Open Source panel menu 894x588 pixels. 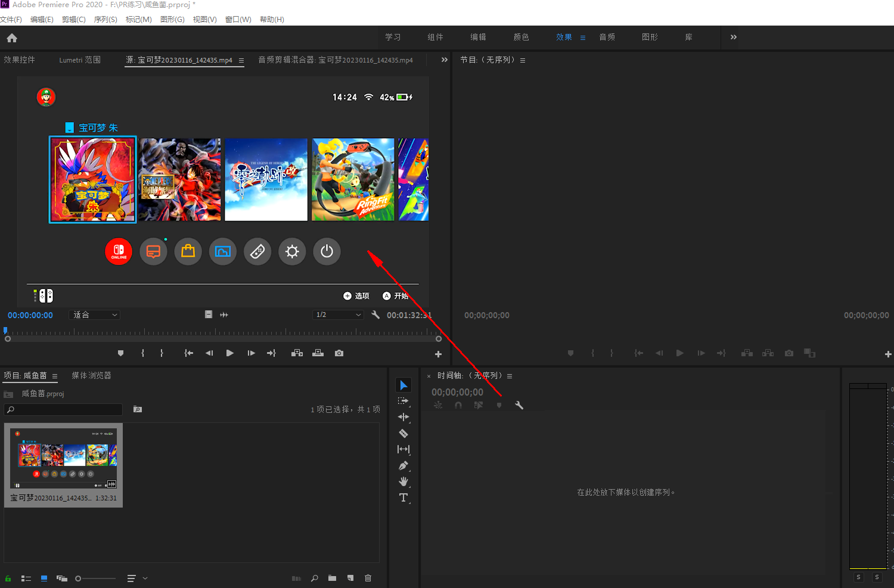[241, 60]
